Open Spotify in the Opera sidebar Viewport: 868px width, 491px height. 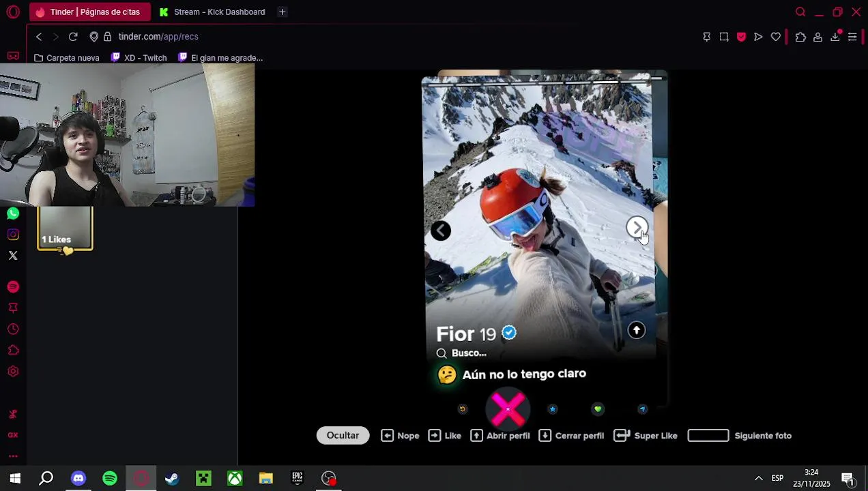[13, 286]
